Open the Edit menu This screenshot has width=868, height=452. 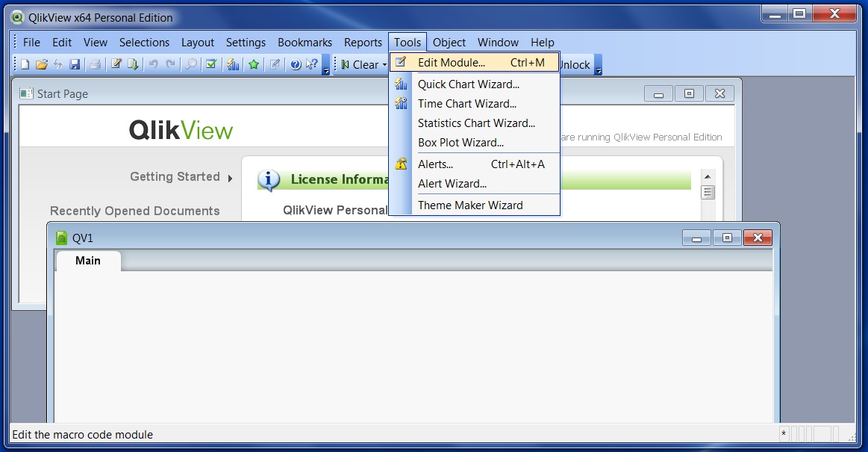click(x=62, y=42)
